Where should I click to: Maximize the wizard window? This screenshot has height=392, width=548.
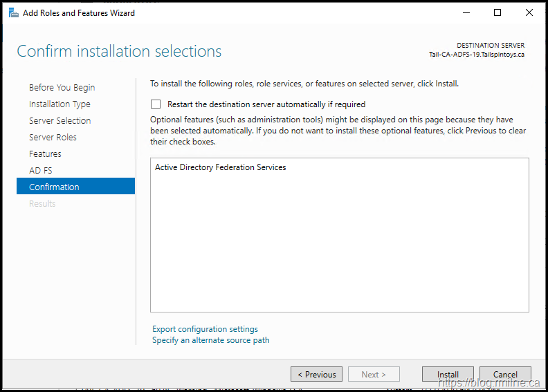pyautogui.click(x=497, y=12)
